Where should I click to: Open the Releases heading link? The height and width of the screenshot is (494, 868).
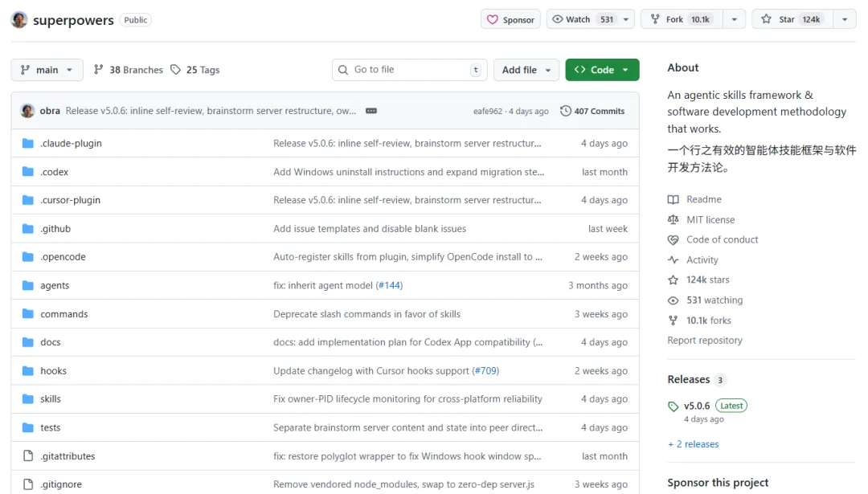(x=689, y=379)
